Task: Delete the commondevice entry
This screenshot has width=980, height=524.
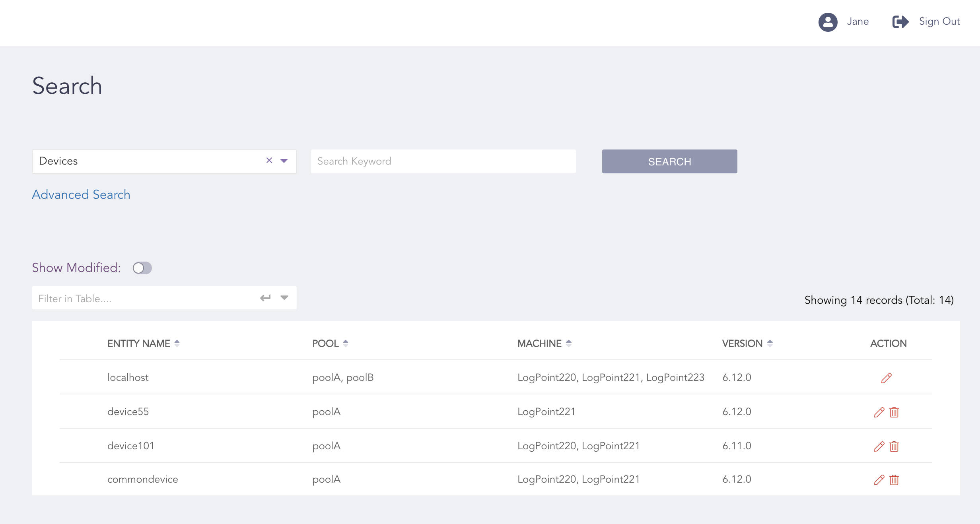Action: click(x=894, y=480)
